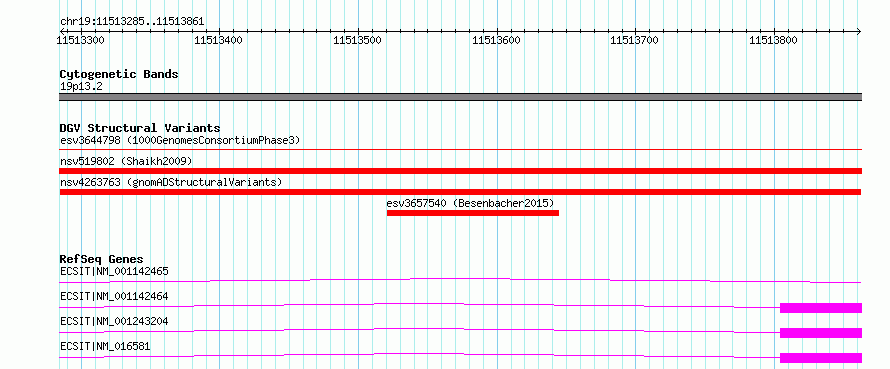This screenshot has width=890, height=369.
Task: Click the magenta exon block of NM_001142464
Action: [821, 308]
